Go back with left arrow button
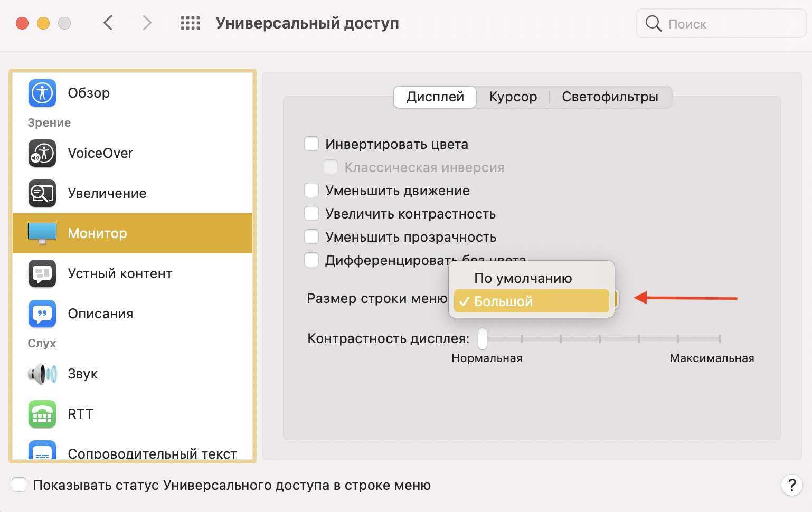Image resolution: width=812 pixels, height=512 pixels. tap(108, 23)
